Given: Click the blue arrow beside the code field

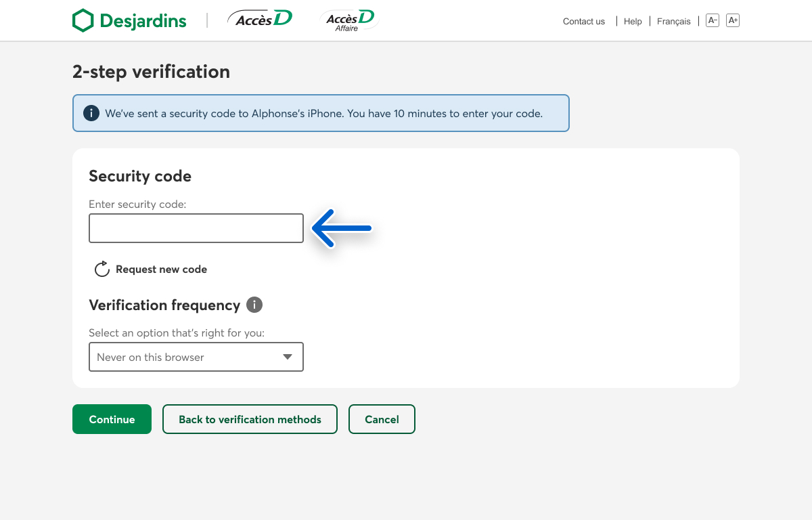Looking at the screenshot, I should coord(342,228).
